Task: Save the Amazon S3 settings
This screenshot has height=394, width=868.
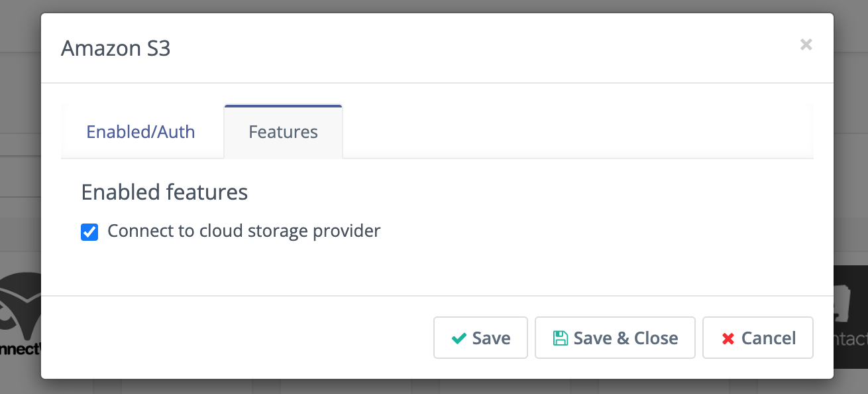Action: point(480,338)
